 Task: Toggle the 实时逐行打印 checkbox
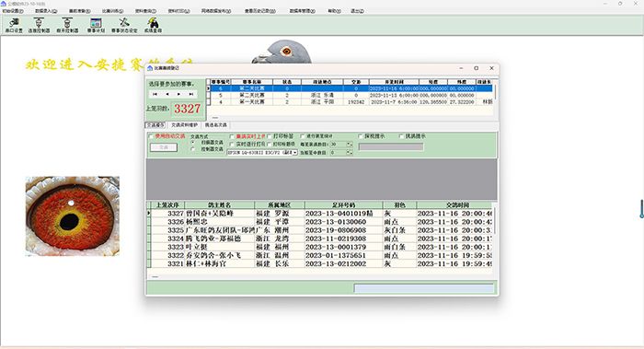232,145
